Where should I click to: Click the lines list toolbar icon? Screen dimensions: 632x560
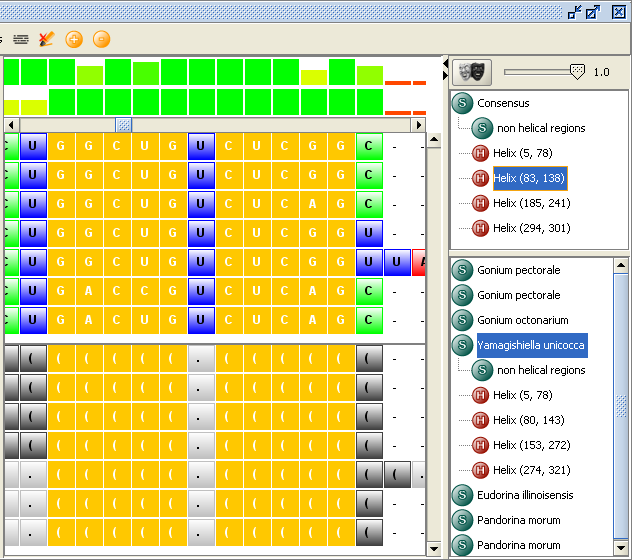coord(21,39)
